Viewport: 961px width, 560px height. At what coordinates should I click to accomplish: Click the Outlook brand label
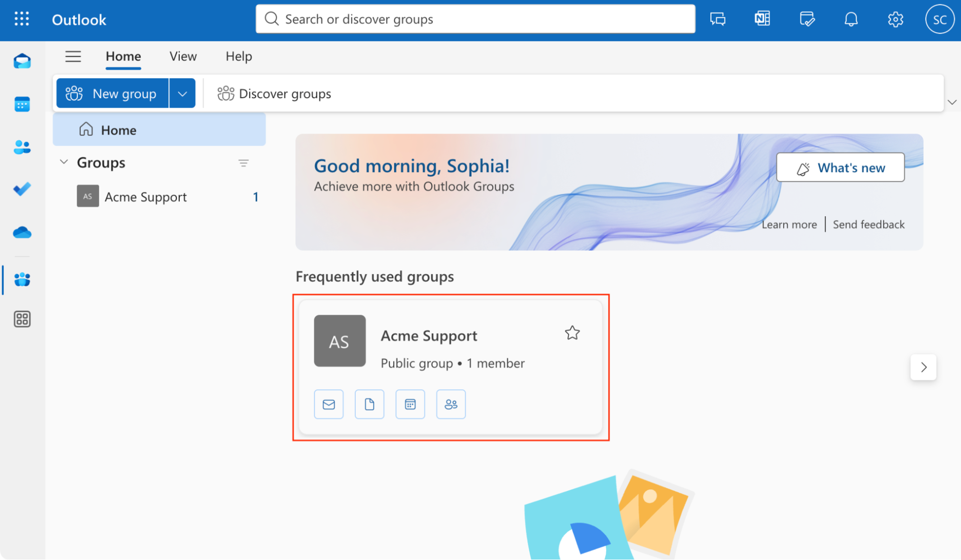79,20
